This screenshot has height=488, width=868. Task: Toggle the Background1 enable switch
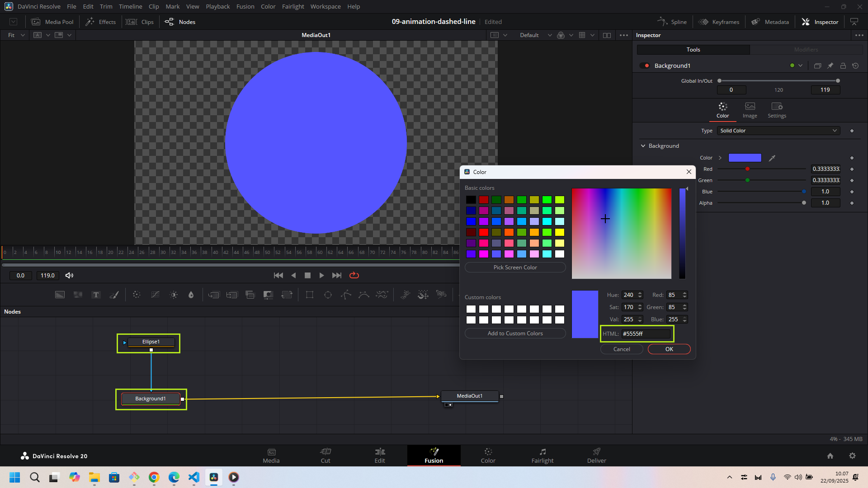645,66
